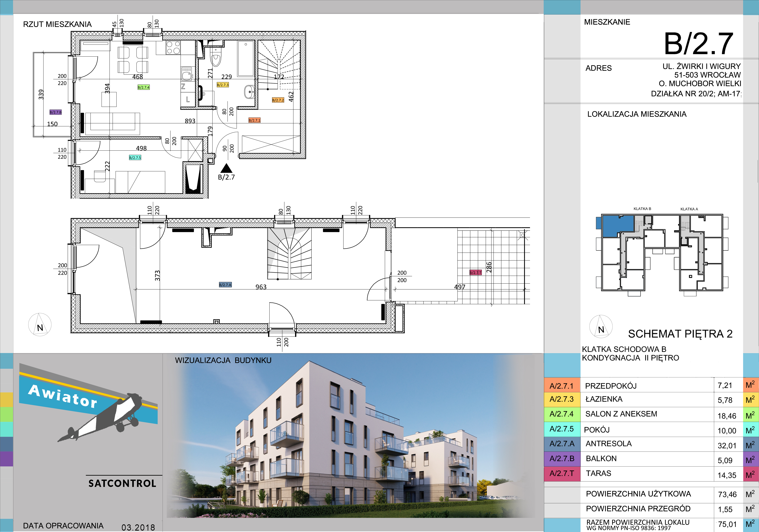Click the SATCONTROL company name

(122, 484)
